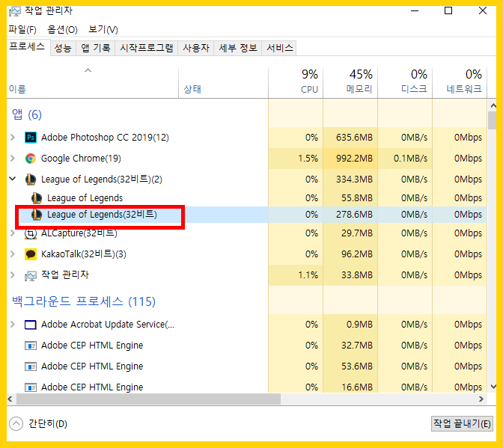Image resolution: width=503 pixels, height=448 pixels.
Task: Switch to the 앱 기록 tab
Action: click(x=96, y=48)
